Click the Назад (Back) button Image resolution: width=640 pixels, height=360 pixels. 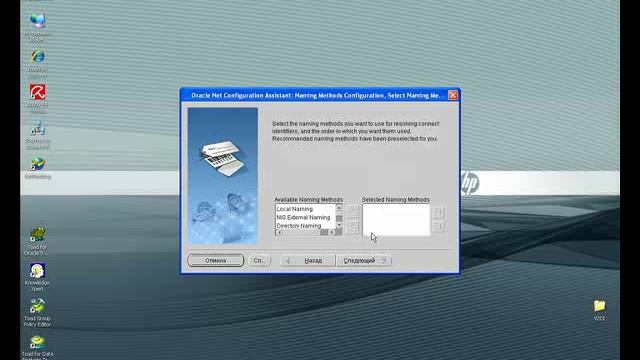[x=308, y=260]
